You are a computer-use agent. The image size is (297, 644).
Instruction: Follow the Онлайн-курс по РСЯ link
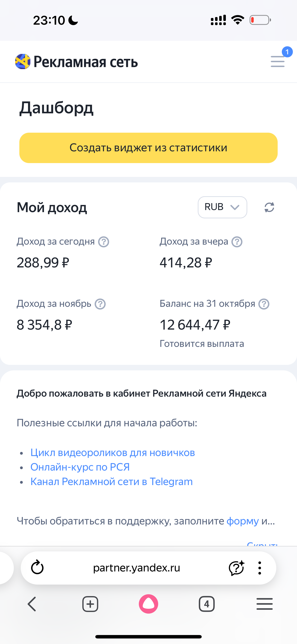point(80,467)
